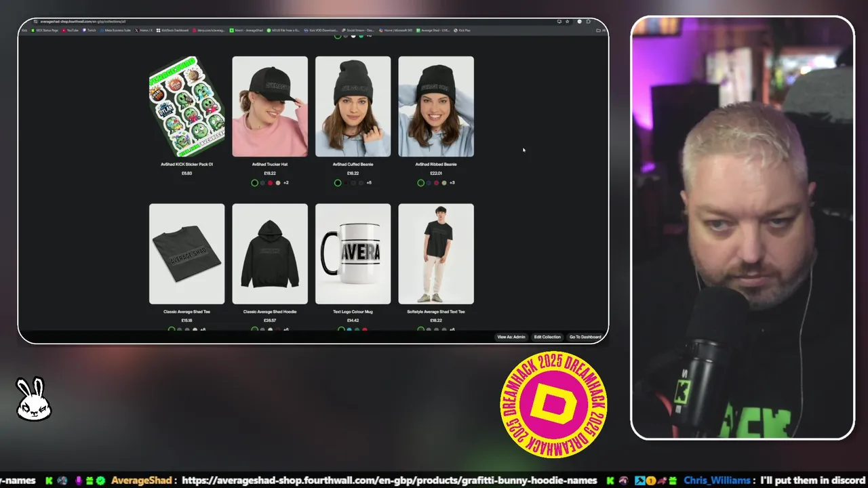Click the Classic Average Shad Hoodie title
The image size is (868, 488).
click(270, 312)
